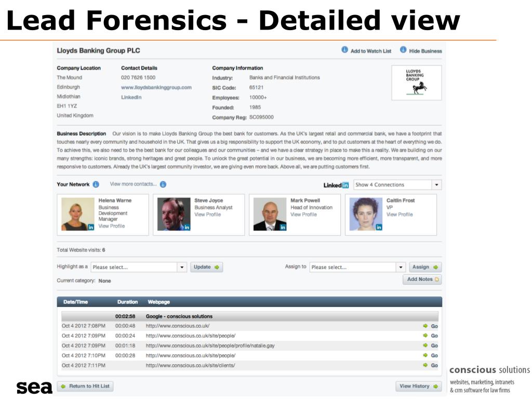Open the Highlight as a dropdown
The image size is (532, 399).
tap(139, 267)
